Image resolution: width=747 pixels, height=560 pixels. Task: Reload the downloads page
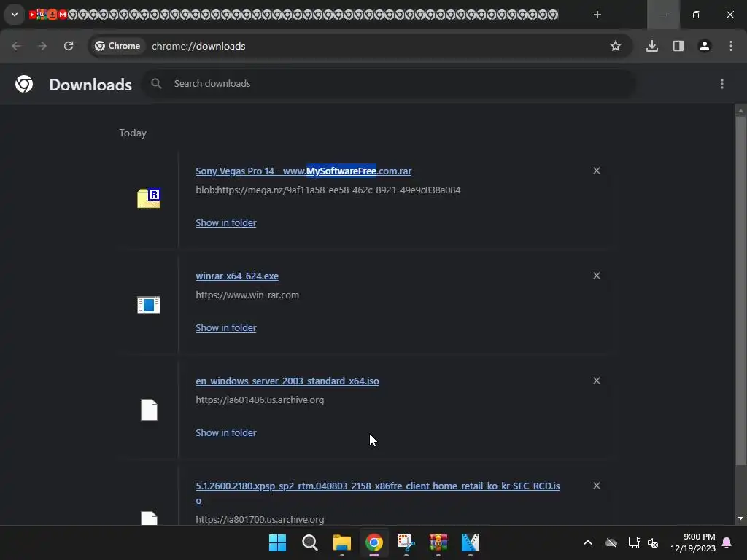tap(69, 46)
